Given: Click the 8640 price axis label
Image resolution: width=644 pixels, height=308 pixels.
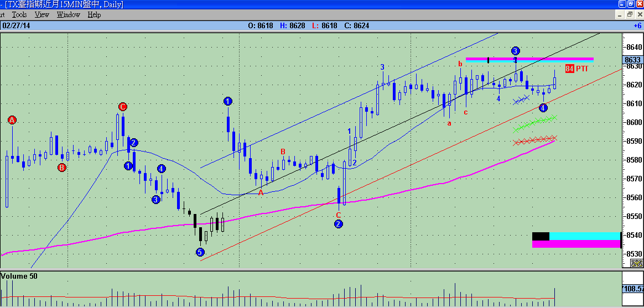Looking at the screenshot, I should [x=633, y=47].
